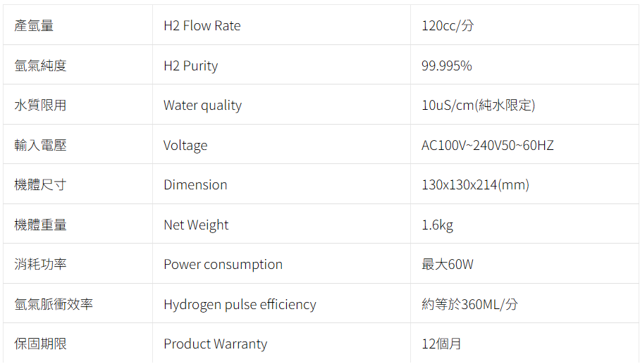Click the 水質限用 row label

tap(40, 106)
